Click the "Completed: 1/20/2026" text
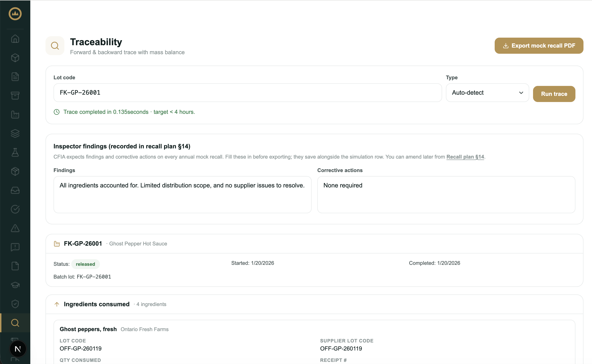592x364 pixels. point(435,263)
